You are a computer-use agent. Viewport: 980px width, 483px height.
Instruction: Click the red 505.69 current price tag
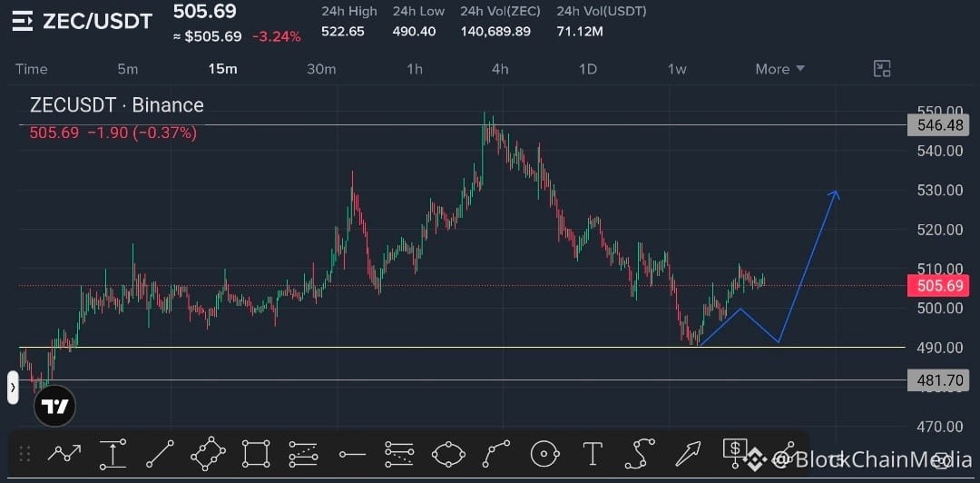coord(939,285)
